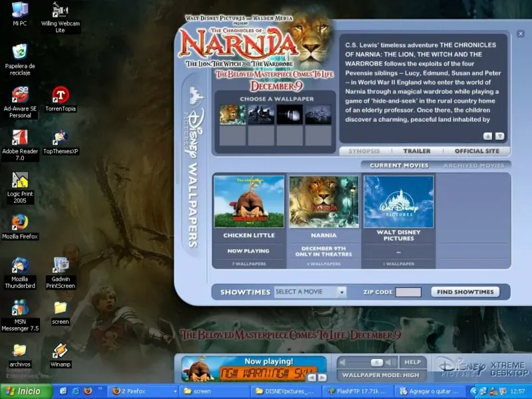Click Internet Explorer Quick Launch icon
This screenshot has width=532, height=399.
76,391
